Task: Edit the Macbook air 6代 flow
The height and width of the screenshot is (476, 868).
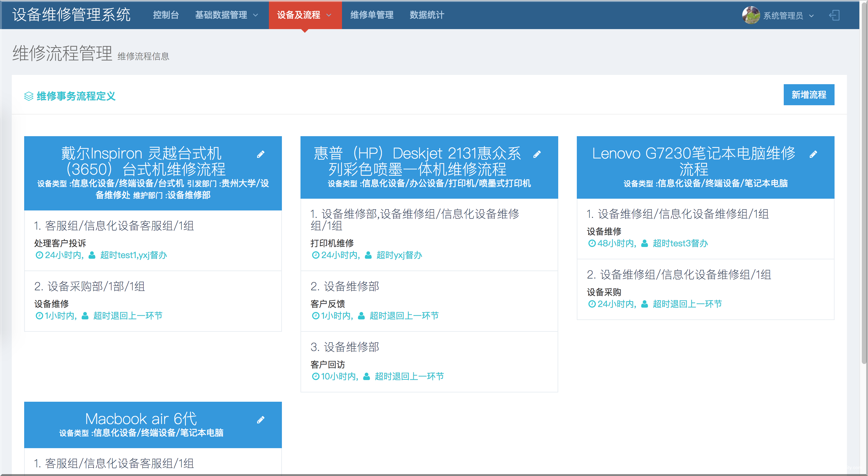Action: (261, 420)
